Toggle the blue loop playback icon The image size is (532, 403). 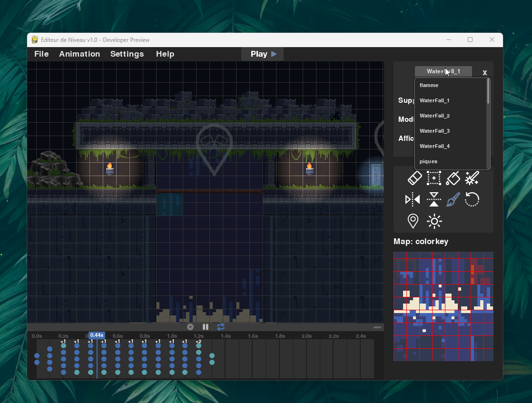point(220,327)
